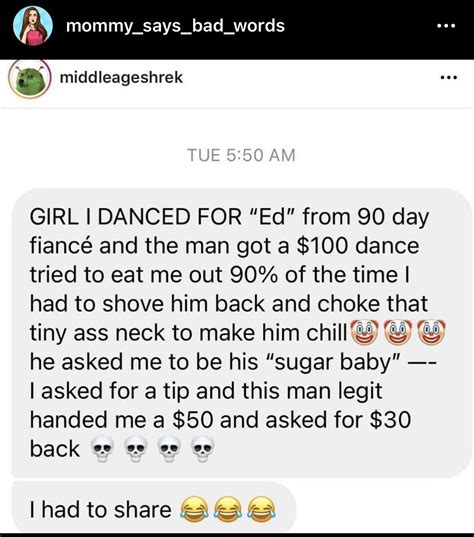Click the last crying-laughing emoji
This screenshot has height=537, width=474.
(261, 510)
